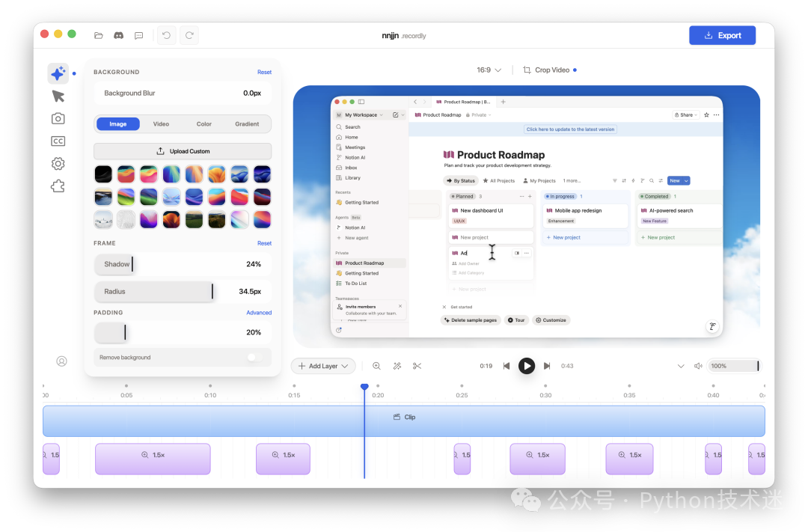Screen dimensions: 808x532
Task: Open the Add Layer dropdown
Action: [323, 366]
